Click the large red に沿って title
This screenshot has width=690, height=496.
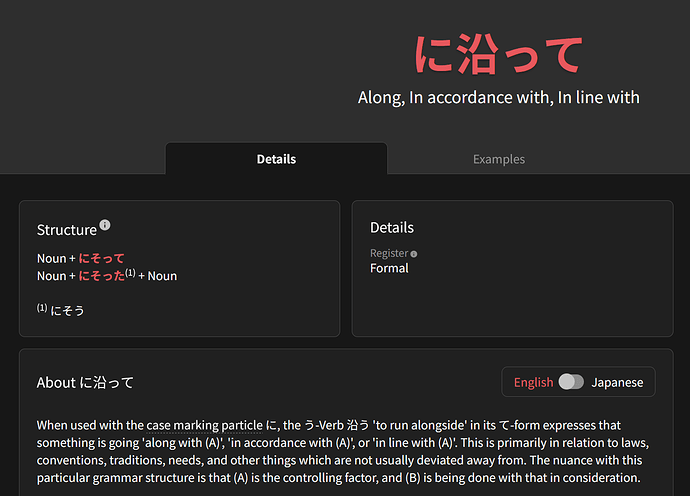pos(498,55)
